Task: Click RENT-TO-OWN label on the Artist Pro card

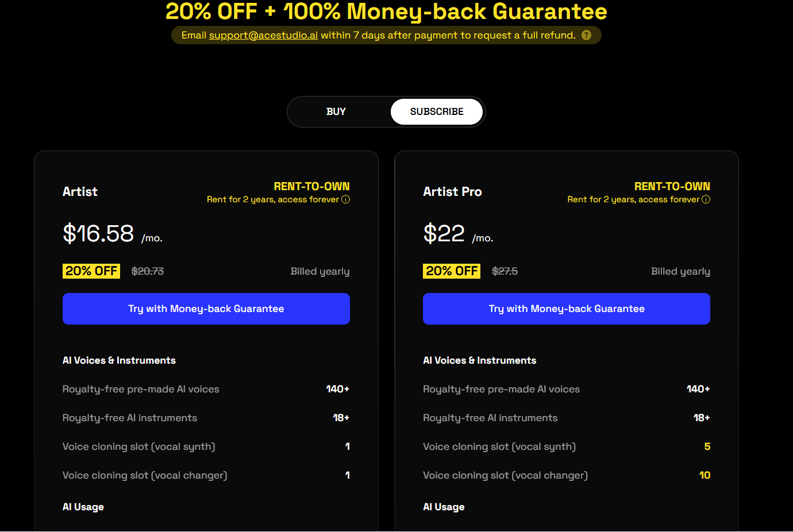Action: coord(672,186)
